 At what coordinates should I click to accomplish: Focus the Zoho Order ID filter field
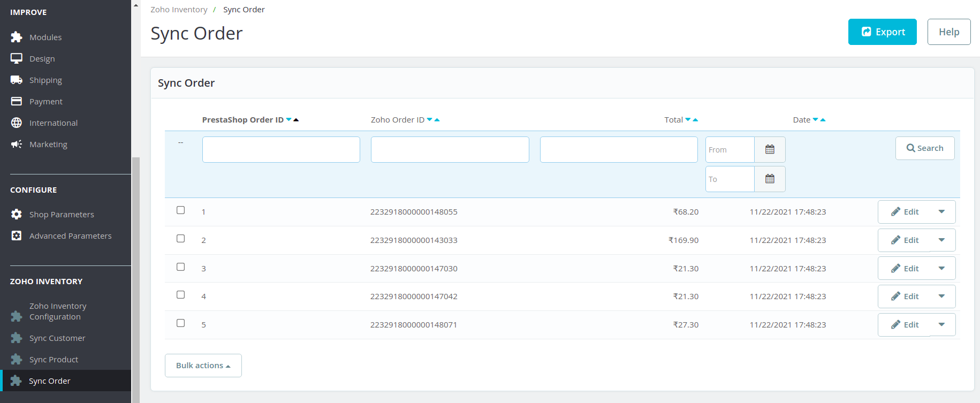pyautogui.click(x=450, y=149)
